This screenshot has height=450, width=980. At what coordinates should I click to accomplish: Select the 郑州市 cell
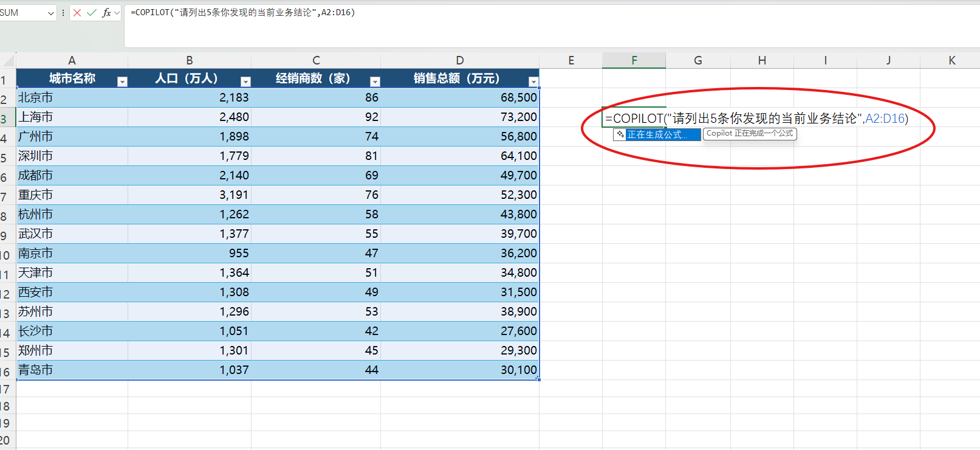(72, 350)
